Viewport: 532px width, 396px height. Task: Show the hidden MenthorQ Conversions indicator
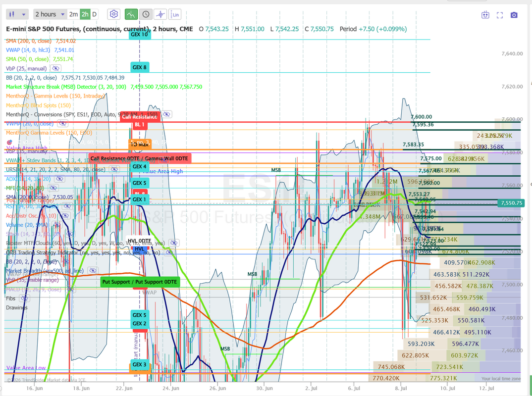(x=166, y=114)
